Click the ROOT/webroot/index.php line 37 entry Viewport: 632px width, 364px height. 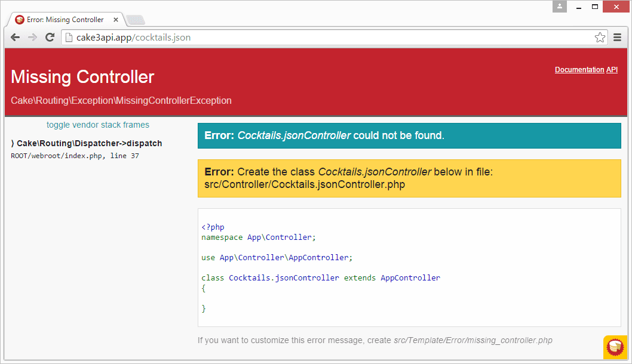(x=75, y=156)
